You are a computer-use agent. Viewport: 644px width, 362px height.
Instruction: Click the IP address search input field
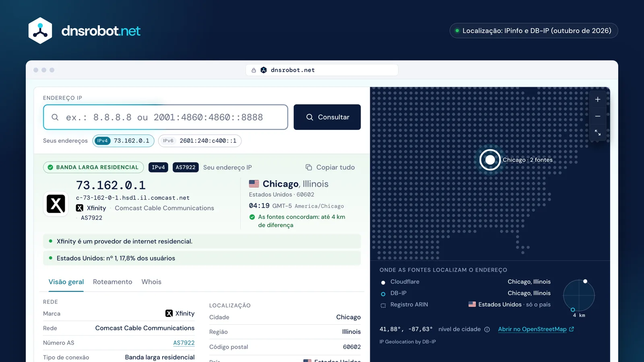165,117
